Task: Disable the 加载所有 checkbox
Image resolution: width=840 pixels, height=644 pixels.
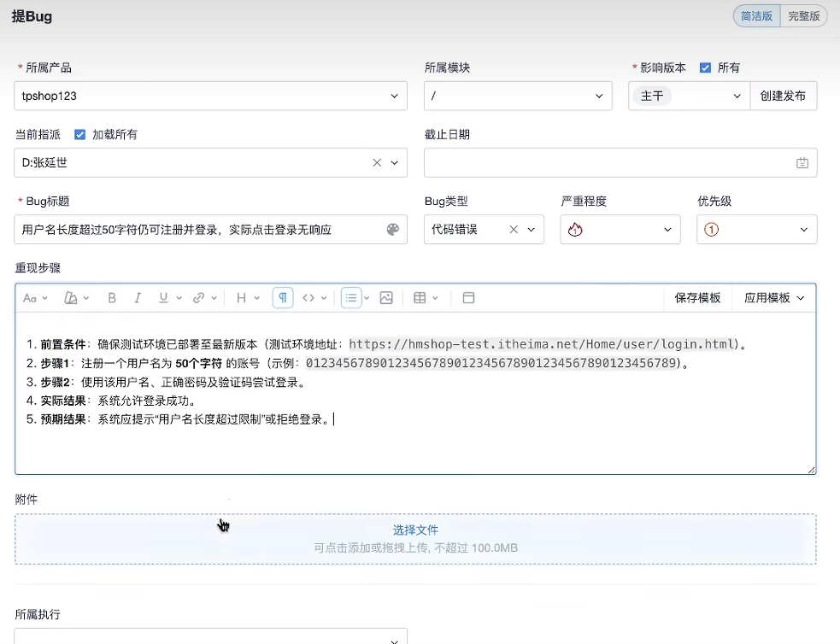Action: pyautogui.click(x=79, y=133)
